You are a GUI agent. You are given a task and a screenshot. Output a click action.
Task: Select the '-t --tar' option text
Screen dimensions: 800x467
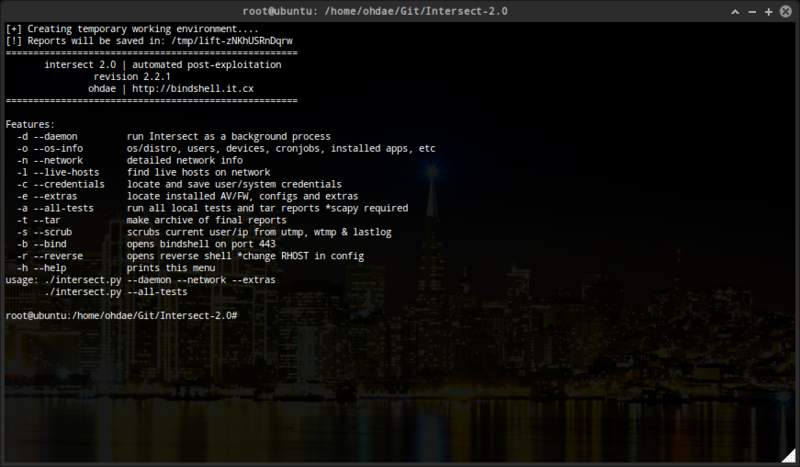click(x=39, y=220)
